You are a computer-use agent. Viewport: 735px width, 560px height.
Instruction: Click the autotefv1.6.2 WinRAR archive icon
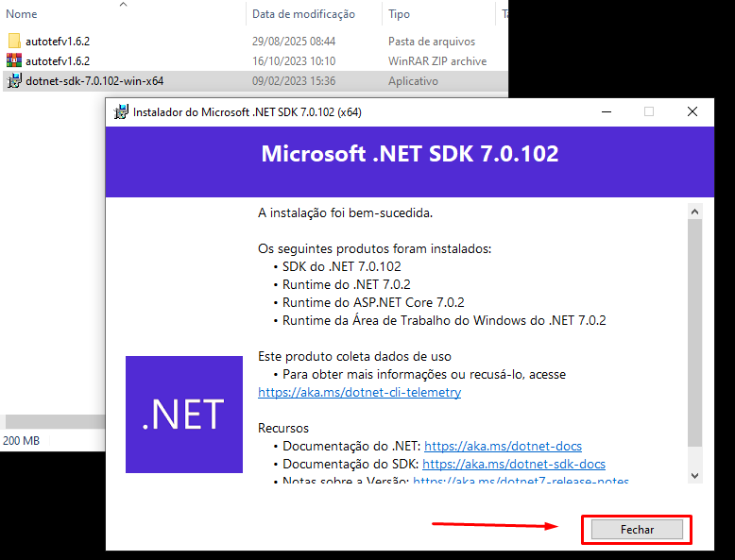pyautogui.click(x=14, y=61)
